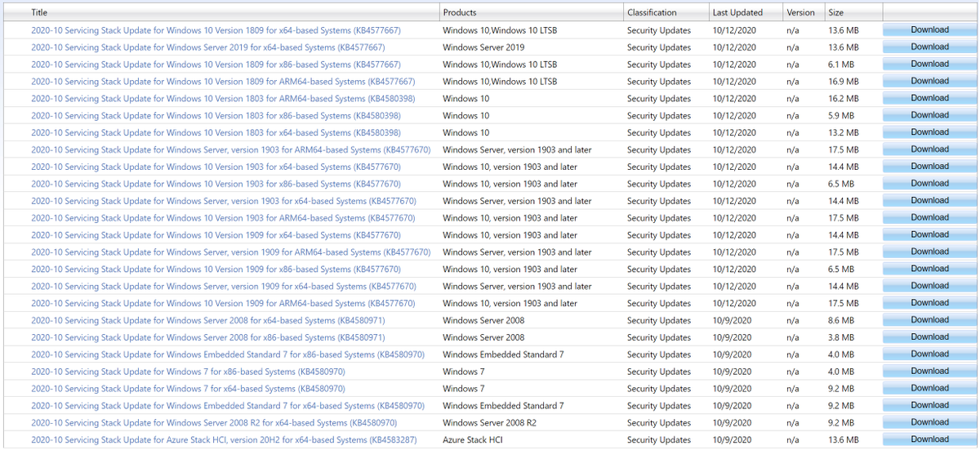Image resolution: width=980 pixels, height=450 pixels.
Task: Download Windows 7 x86 update
Action: coord(930,372)
